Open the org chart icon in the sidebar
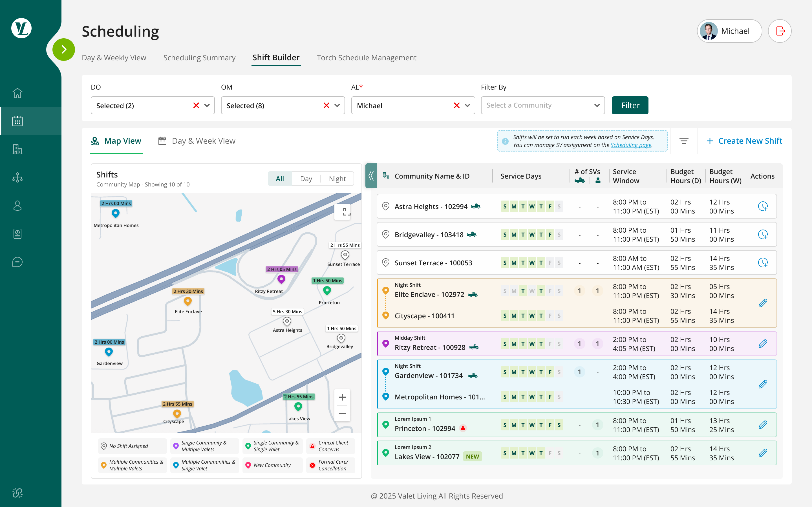Viewport: 812px width, 507px height. [17, 177]
